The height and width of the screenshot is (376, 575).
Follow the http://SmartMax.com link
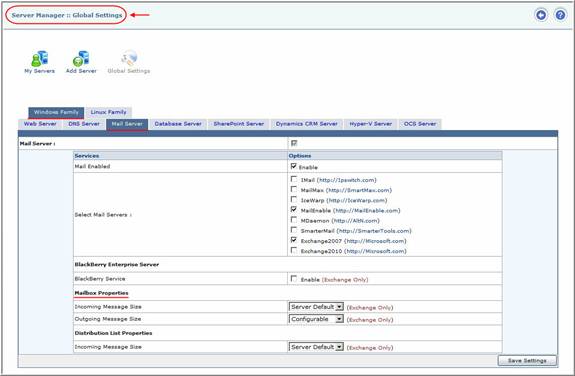pos(359,190)
